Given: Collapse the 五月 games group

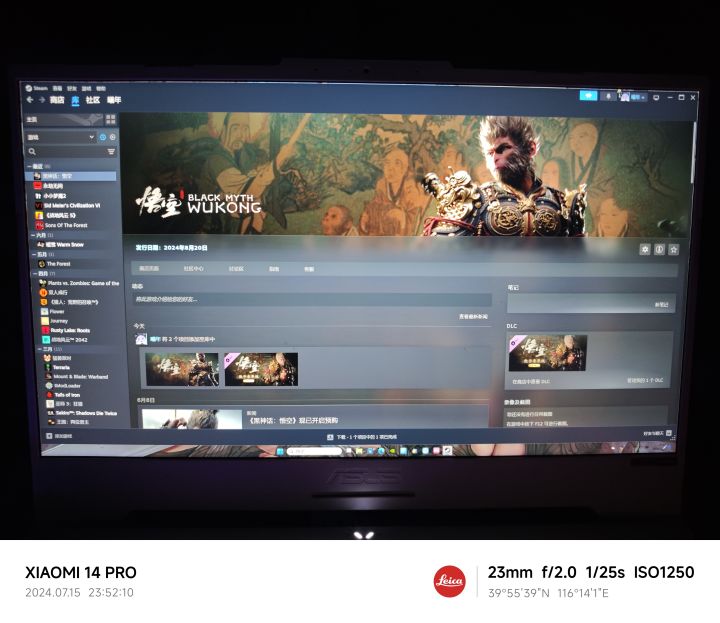Looking at the screenshot, I should pos(34,254).
